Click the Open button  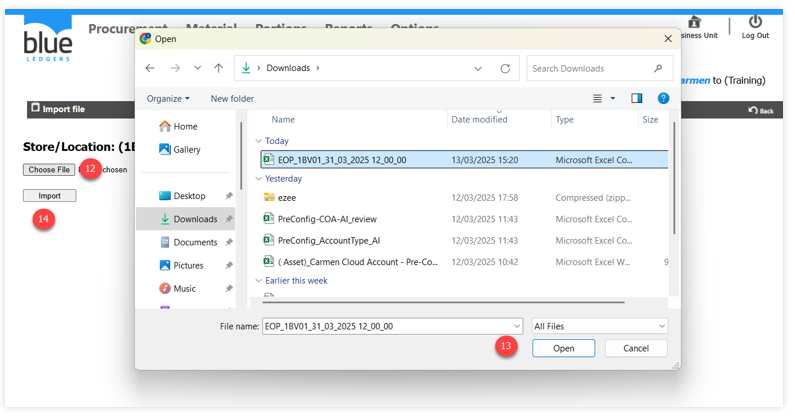(564, 348)
